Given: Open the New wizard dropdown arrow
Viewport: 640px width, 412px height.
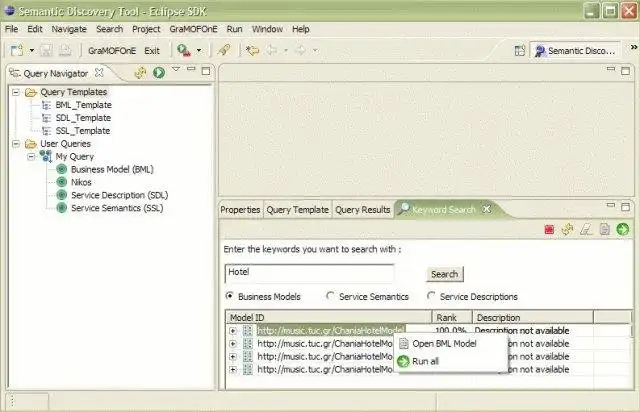Looking at the screenshot, I should tap(31, 51).
